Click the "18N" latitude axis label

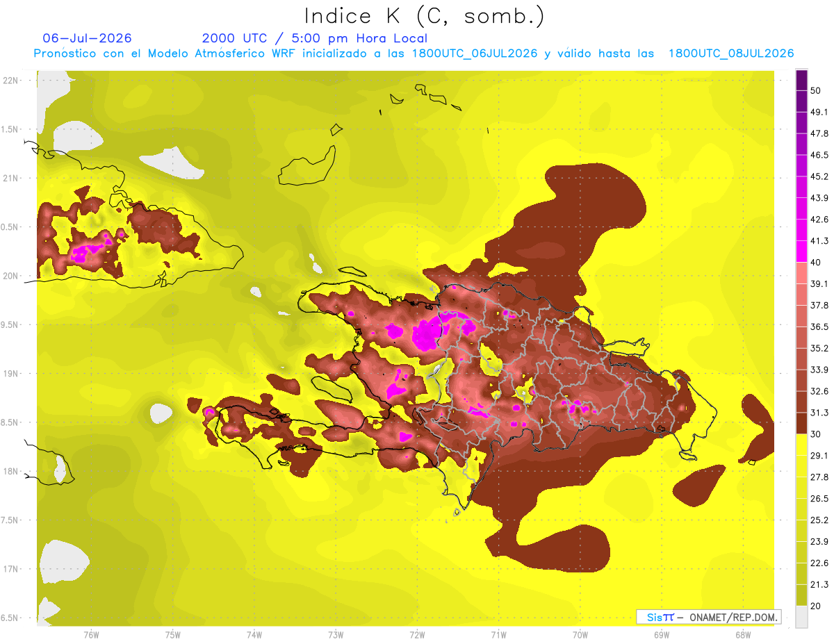pyautogui.click(x=10, y=471)
